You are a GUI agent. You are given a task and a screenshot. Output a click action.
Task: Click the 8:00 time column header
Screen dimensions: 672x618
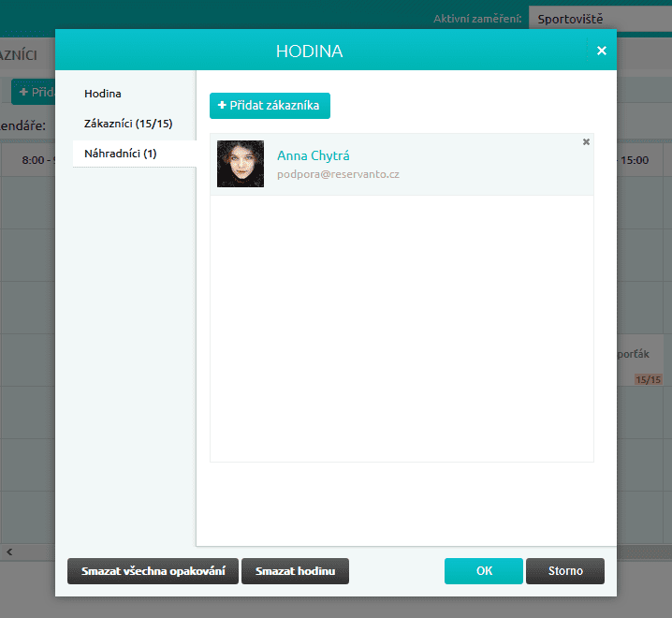37,160
